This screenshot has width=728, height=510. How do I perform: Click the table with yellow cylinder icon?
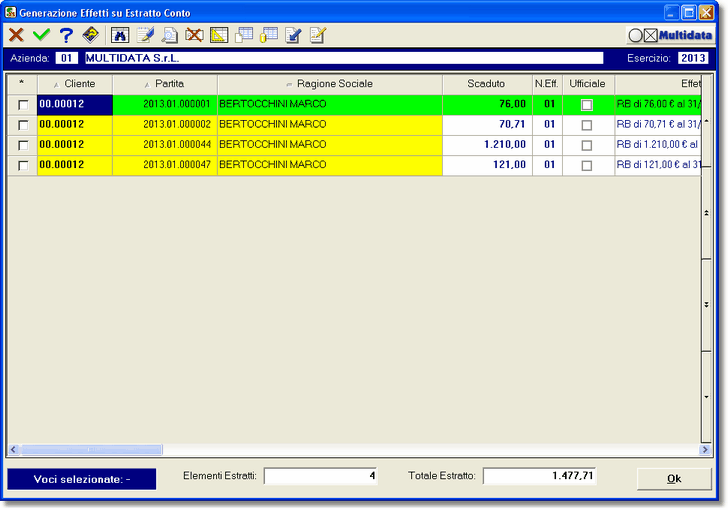click(269, 35)
